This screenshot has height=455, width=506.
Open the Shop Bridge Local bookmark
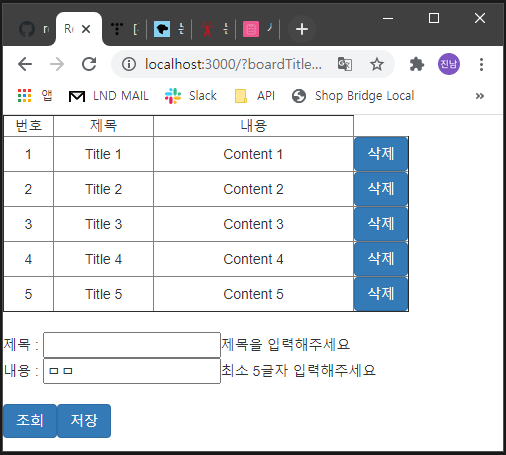coord(353,96)
